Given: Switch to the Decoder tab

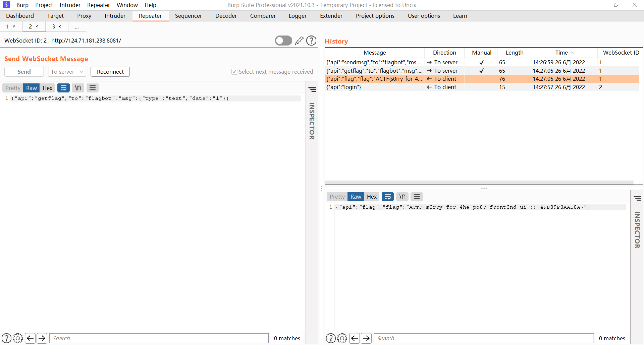Looking at the screenshot, I should tap(226, 16).
